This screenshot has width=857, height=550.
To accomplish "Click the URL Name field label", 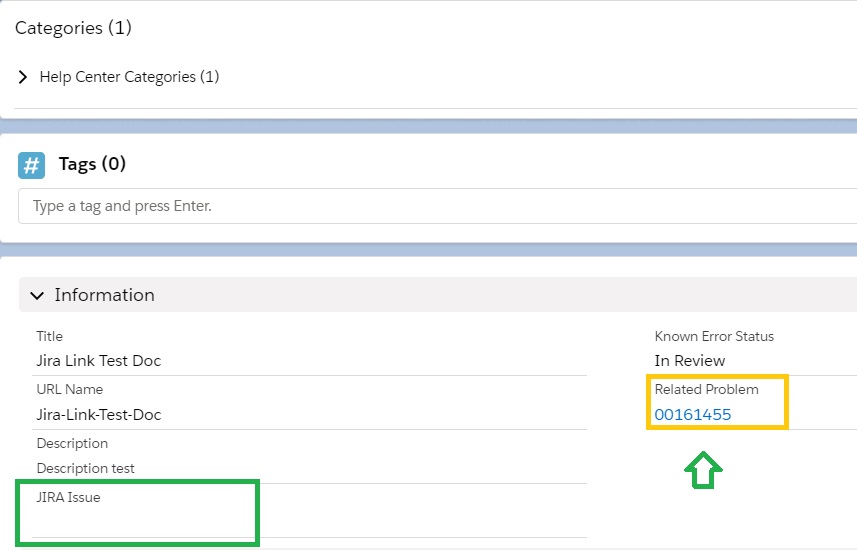I will point(69,389).
